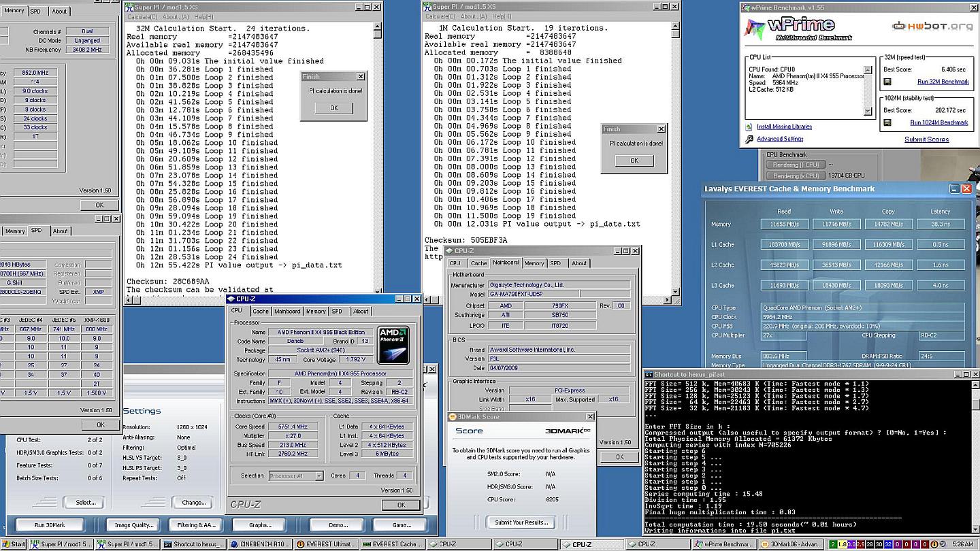The width and height of the screenshot is (980, 551).
Task: Click the save icon under 1024M Best Score
Action: 887,122
